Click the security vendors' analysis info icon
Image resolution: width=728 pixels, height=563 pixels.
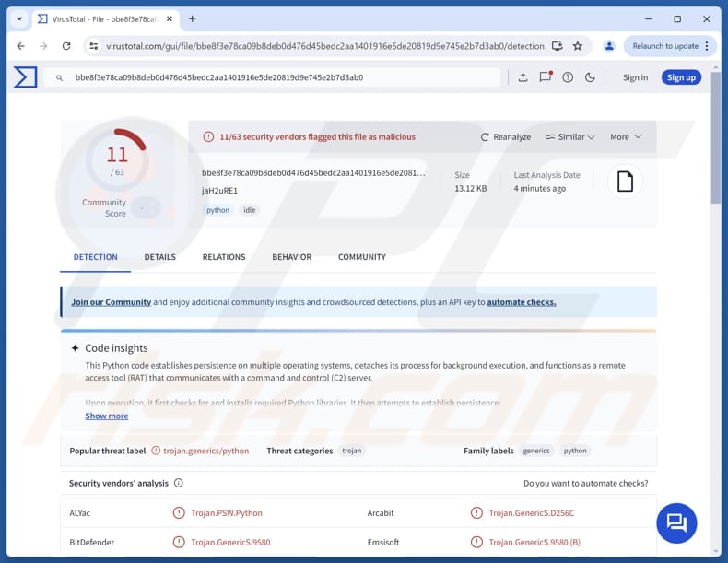click(x=178, y=483)
